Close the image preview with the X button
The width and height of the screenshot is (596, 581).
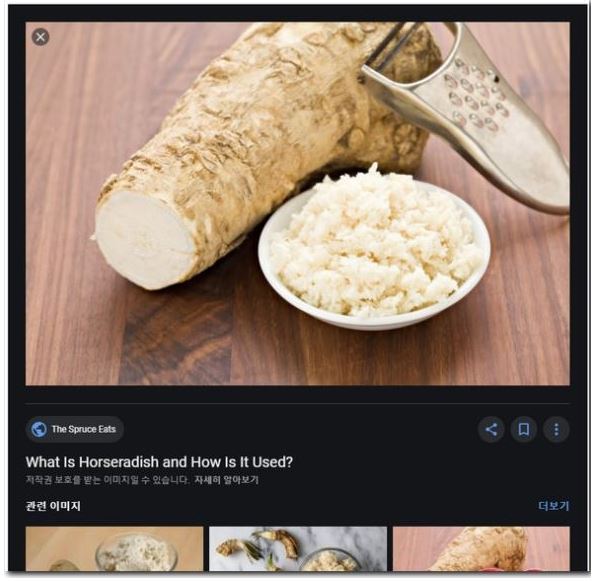pyautogui.click(x=40, y=37)
